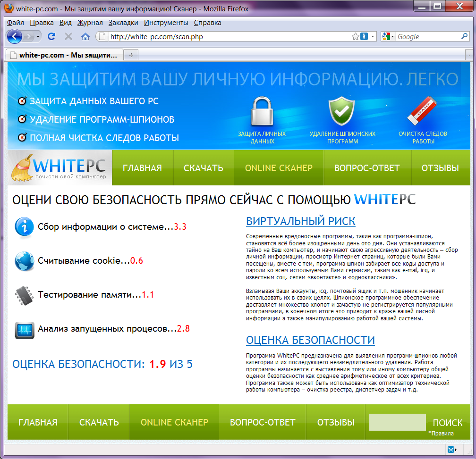Click the Тестирование памяти result text

coord(96,295)
